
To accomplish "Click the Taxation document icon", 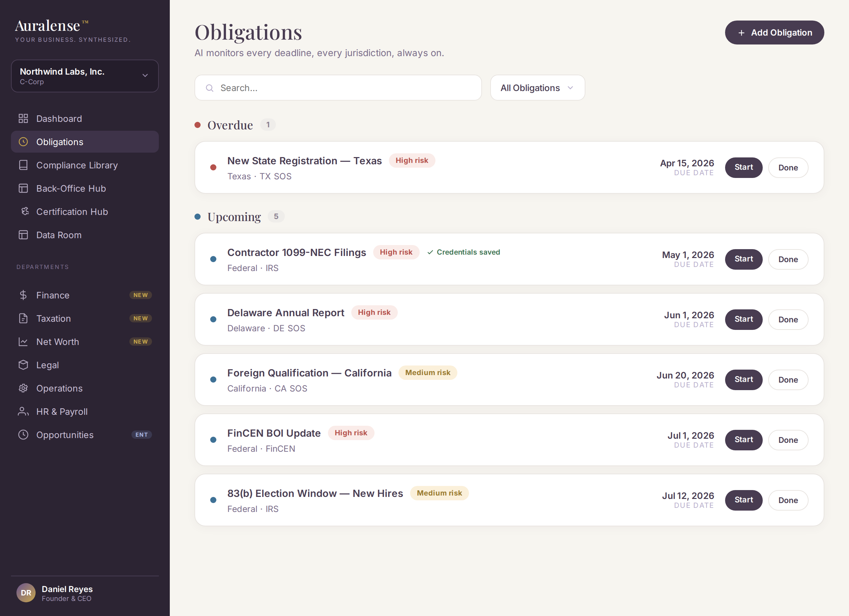I will [23, 319].
